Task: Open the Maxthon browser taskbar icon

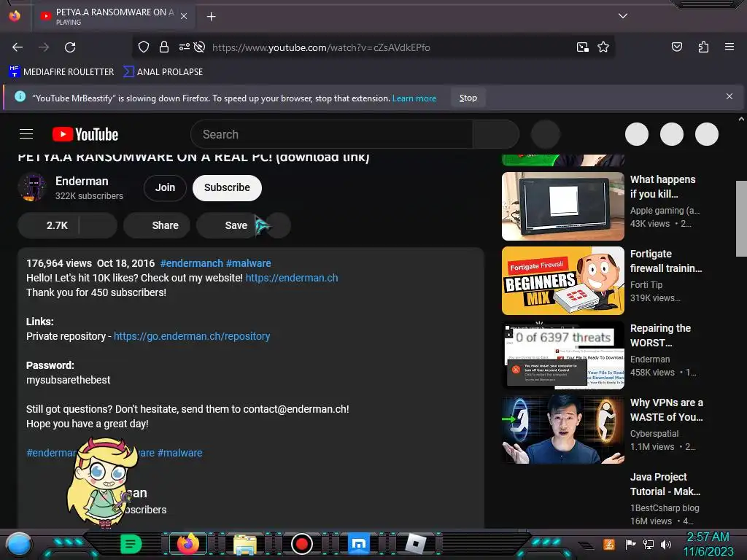Action: coord(359,543)
